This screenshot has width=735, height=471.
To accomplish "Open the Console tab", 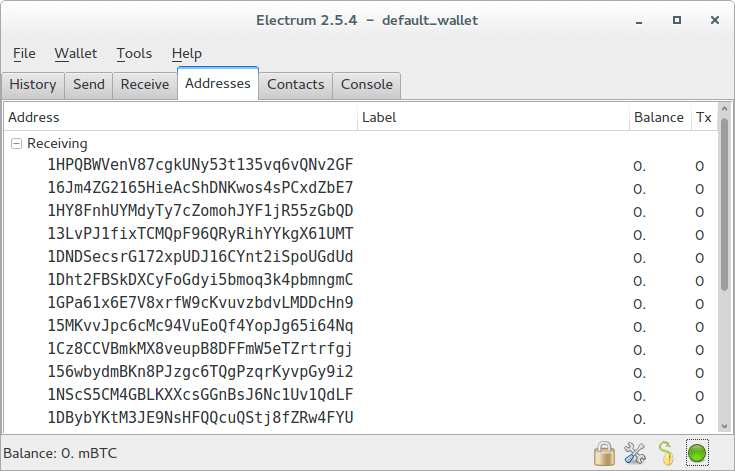I will point(367,85).
